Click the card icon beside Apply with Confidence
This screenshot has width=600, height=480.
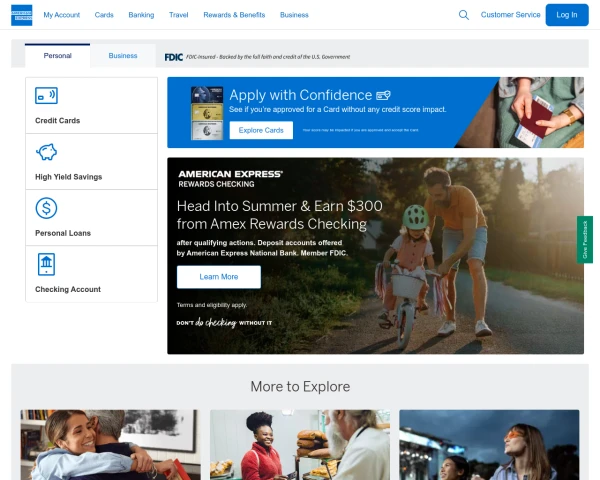coord(383,95)
